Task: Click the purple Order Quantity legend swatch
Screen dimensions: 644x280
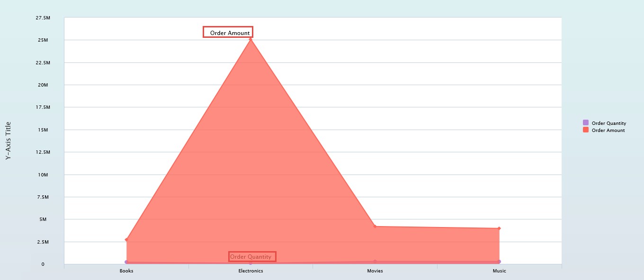Action: (x=586, y=123)
